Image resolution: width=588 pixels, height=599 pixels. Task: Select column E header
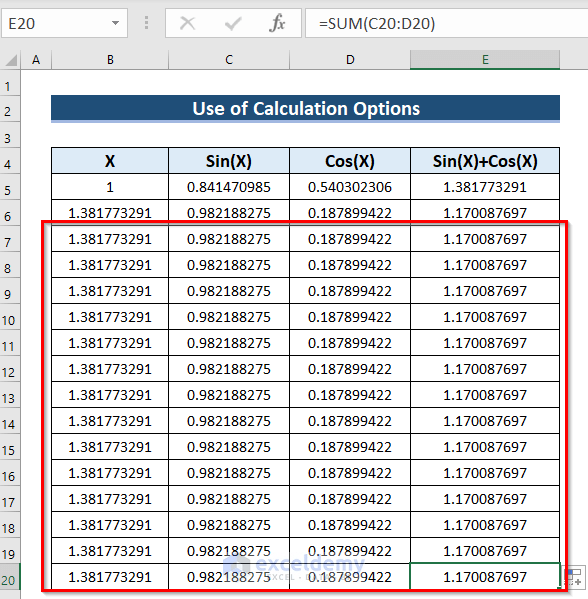tap(485, 60)
